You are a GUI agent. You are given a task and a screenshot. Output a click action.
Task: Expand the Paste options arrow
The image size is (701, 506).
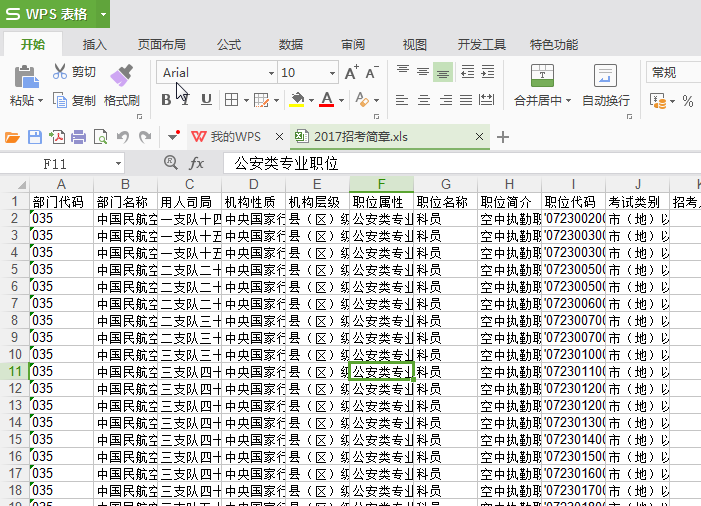(x=40, y=101)
